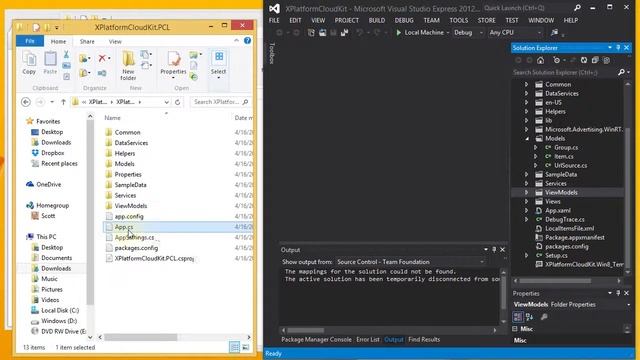This screenshot has width=640, height=360.
Task: Switch to the Share ribbon tab
Action: (87, 41)
